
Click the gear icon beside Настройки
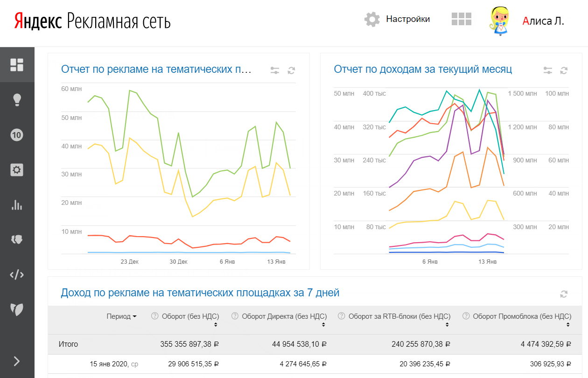click(x=372, y=19)
